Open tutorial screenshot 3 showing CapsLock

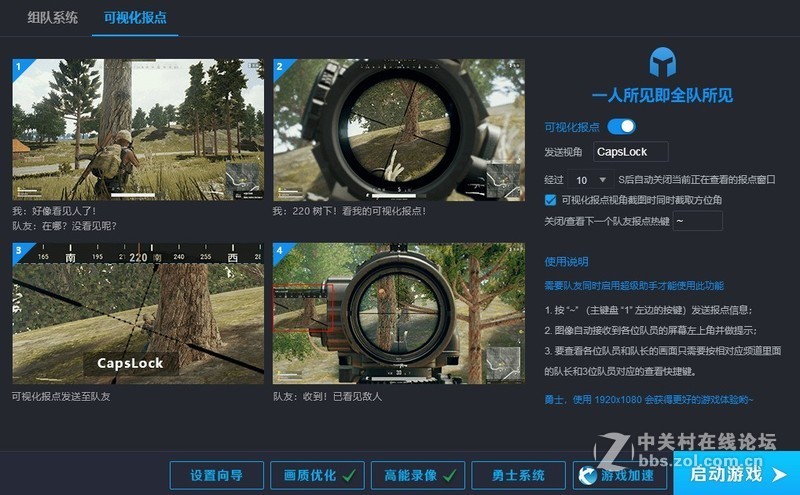point(138,313)
